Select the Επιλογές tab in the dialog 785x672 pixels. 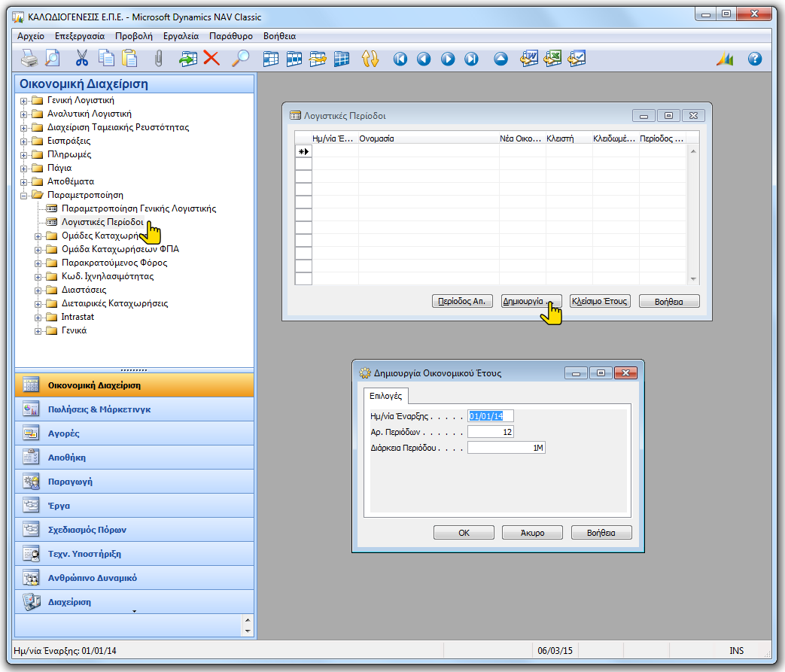coord(385,396)
